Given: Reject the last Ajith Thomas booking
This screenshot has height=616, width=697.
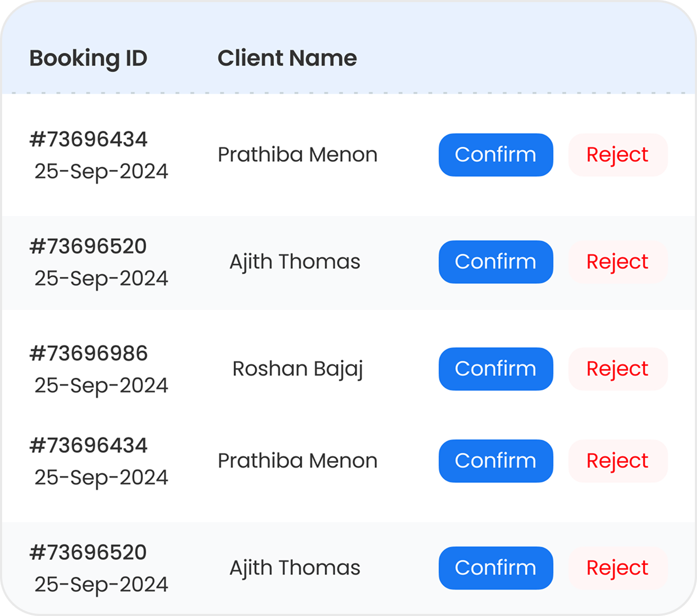Looking at the screenshot, I should 617,568.
